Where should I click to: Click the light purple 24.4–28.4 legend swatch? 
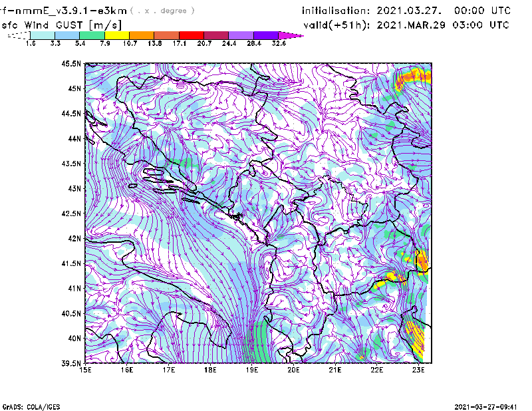[241, 35]
